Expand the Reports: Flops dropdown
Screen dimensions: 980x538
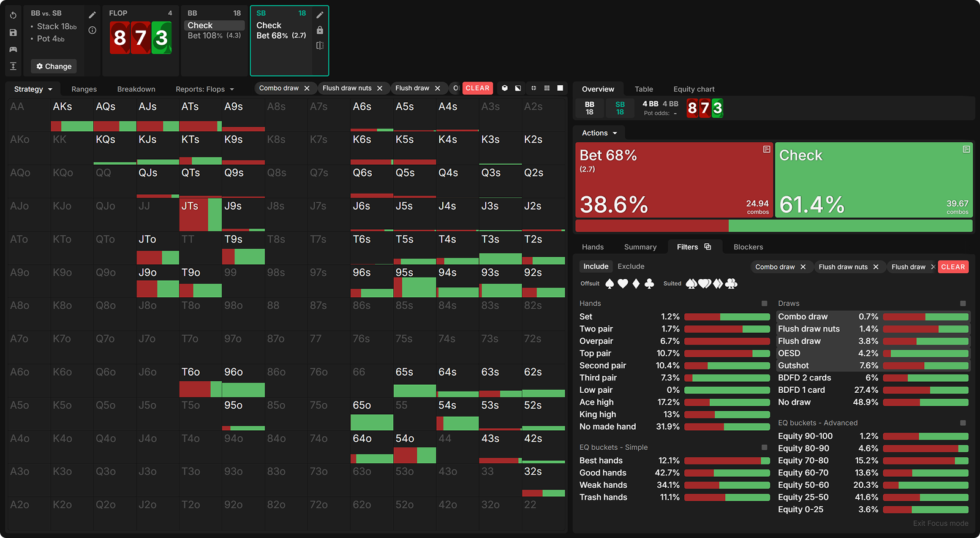click(x=205, y=89)
